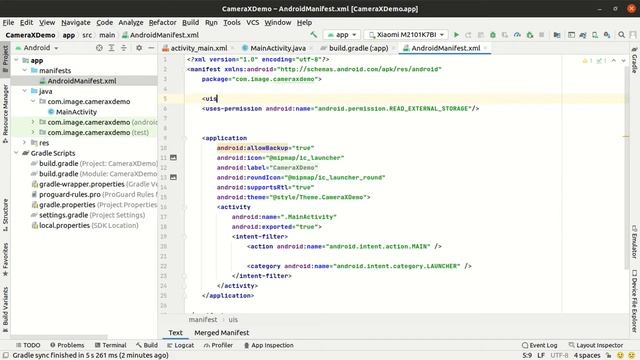Collapse the Gradle Scripts node
This screenshot has width=640, height=360.
point(16,153)
